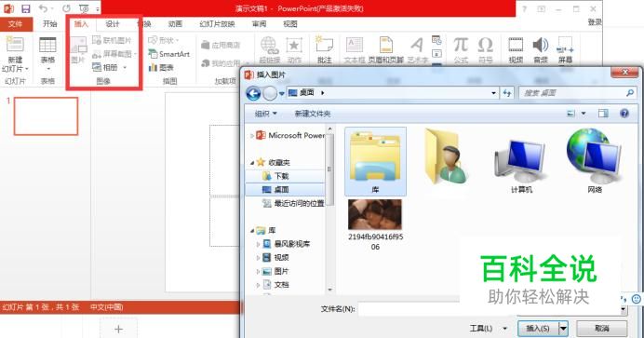Click the 中文(中国) language status bar entry
This screenshot has height=338, width=644.
107,307
